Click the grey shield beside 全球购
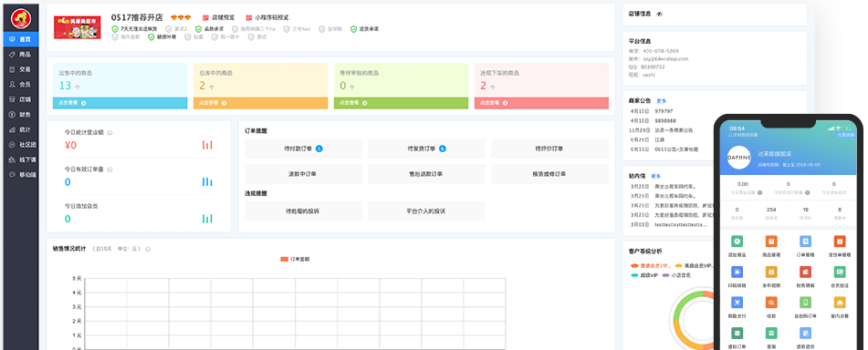The width and height of the screenshot is (868, 350). 321,29
